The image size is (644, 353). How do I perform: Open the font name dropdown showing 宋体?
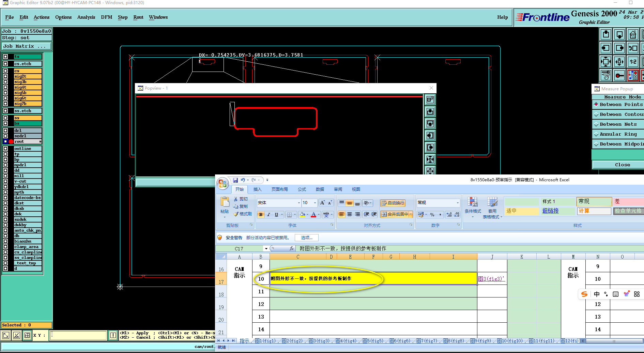(x=299, y=203)
